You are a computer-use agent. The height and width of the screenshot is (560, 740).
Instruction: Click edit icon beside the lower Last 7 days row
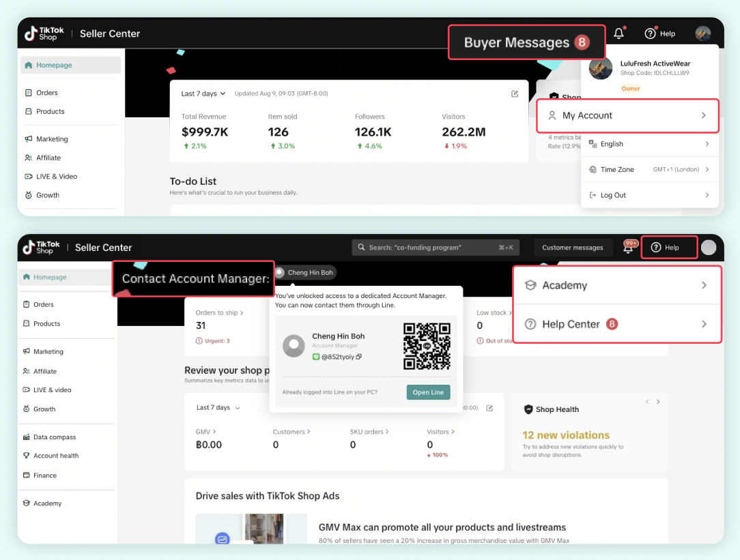(x=489, y=408)
